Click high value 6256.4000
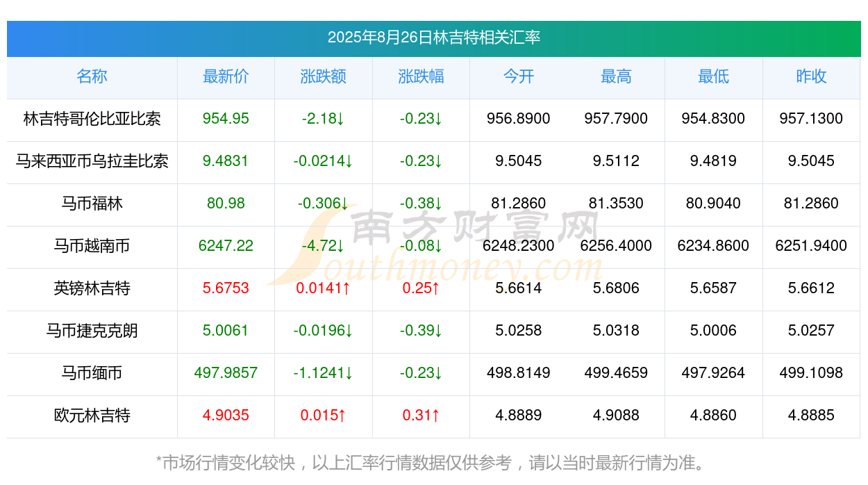Screen dimensions: 868x485 click(x=616, y=246)
